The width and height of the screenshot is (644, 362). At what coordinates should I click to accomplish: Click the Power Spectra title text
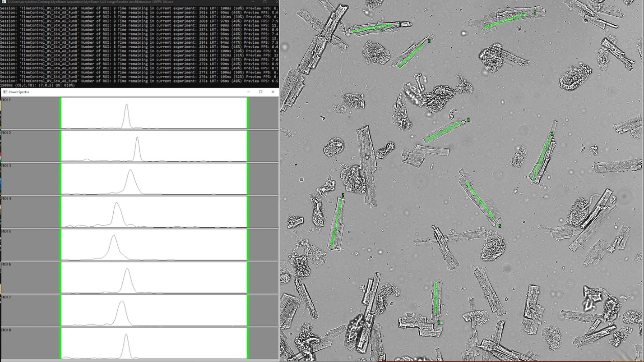pos(19,92)
